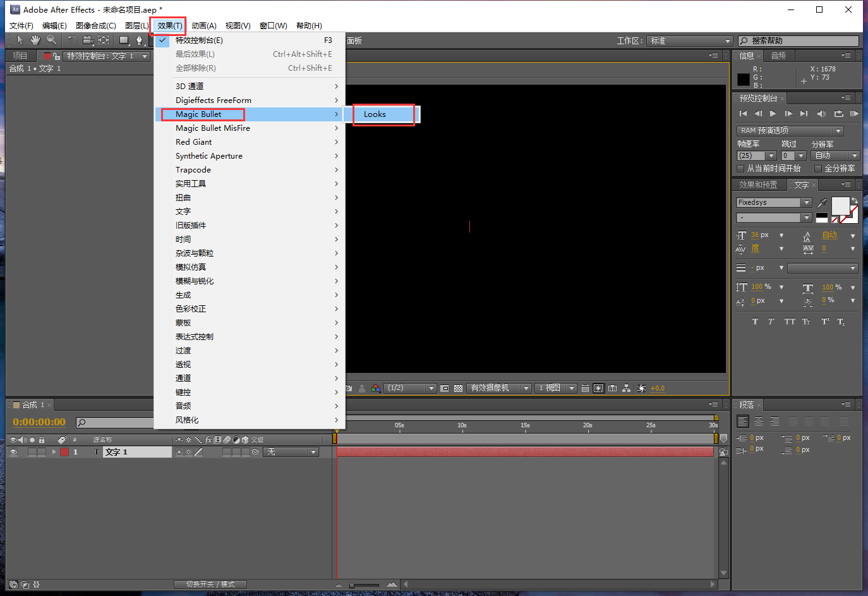Screen dimensions: 868x596
Task: Open the Fixedsys font dropdown
Action: (x=806, y=203)
